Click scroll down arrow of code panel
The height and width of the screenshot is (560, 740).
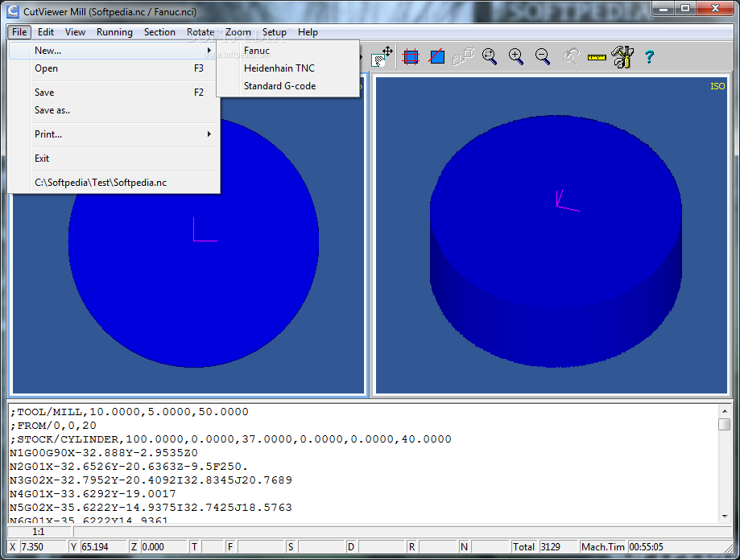(725, 517)
